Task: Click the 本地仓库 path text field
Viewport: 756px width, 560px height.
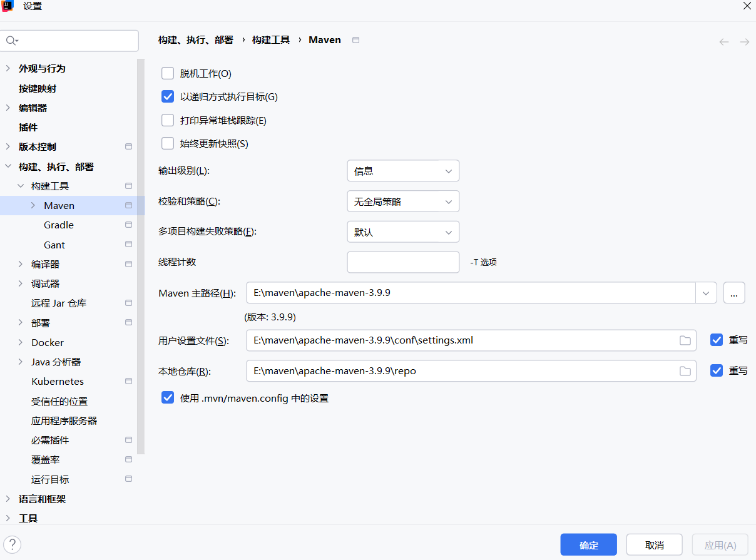Action: (x=471, y=371)
